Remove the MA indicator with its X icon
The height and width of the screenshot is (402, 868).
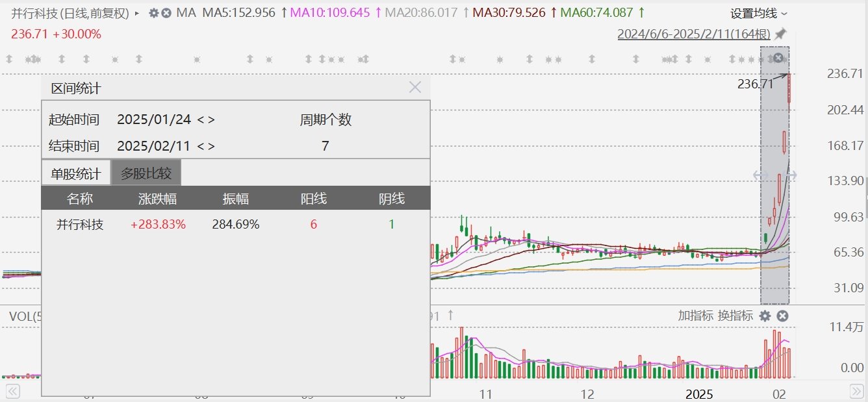point(166,12)
